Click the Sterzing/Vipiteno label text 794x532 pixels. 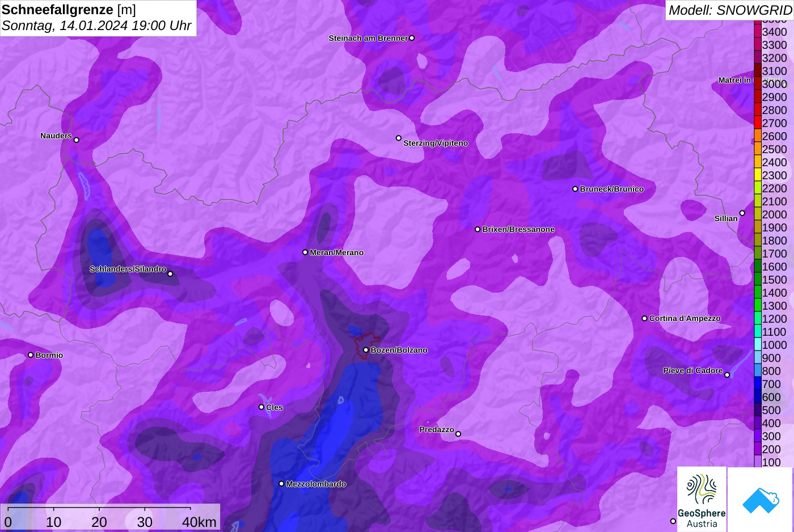pyautogui.click(x=436, y=143)
